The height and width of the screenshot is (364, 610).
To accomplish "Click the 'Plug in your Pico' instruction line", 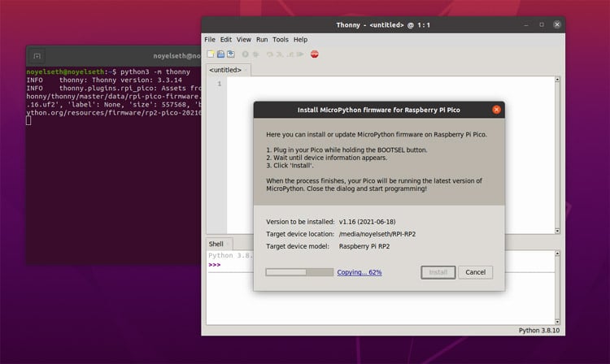I will tap(346, 150).
